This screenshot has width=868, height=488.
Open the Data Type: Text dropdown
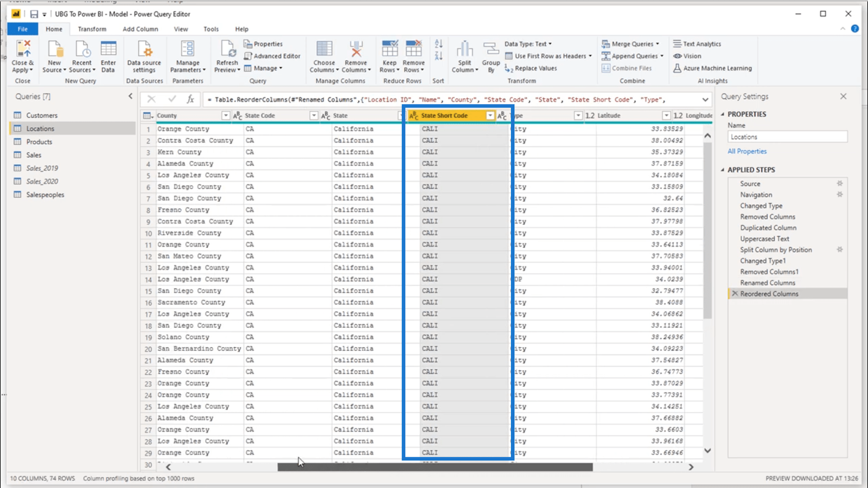528,44
